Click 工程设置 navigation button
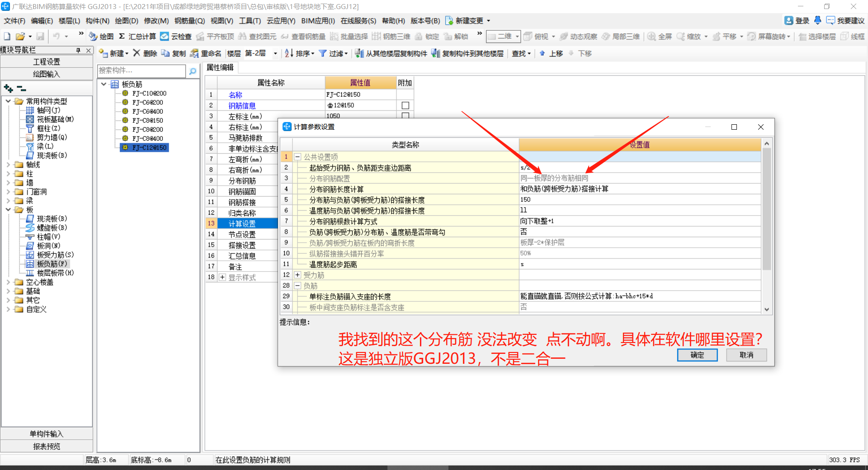 (x=47, y=61)
